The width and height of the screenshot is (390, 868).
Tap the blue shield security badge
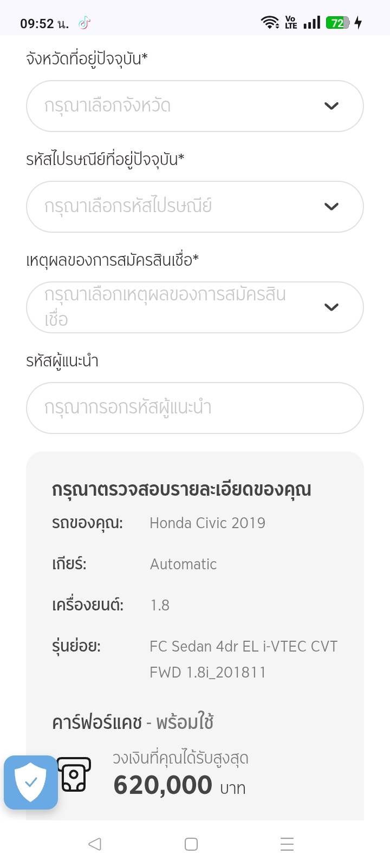coord(31,782)
